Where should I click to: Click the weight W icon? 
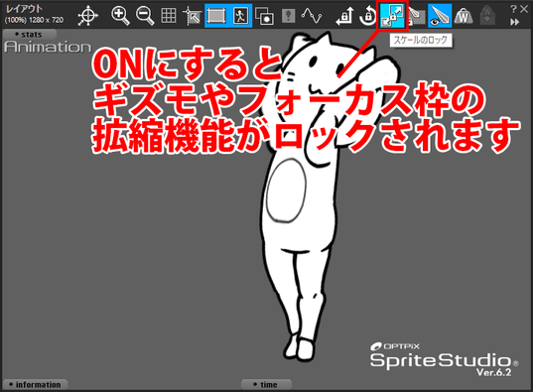point(464,16)
